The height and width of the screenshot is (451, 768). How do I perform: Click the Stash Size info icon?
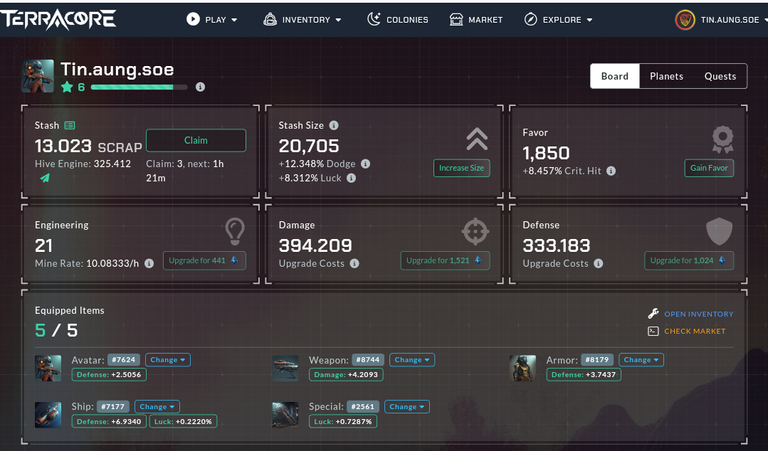[334, 125]
